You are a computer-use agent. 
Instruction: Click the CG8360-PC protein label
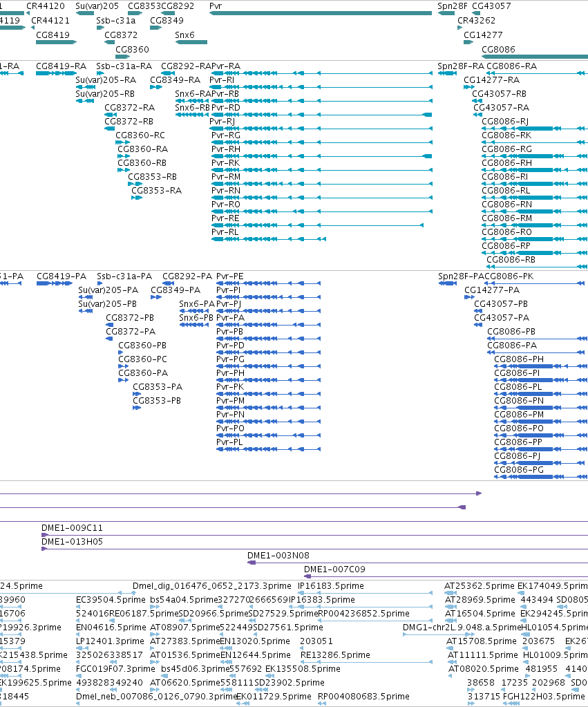point(142,359)
